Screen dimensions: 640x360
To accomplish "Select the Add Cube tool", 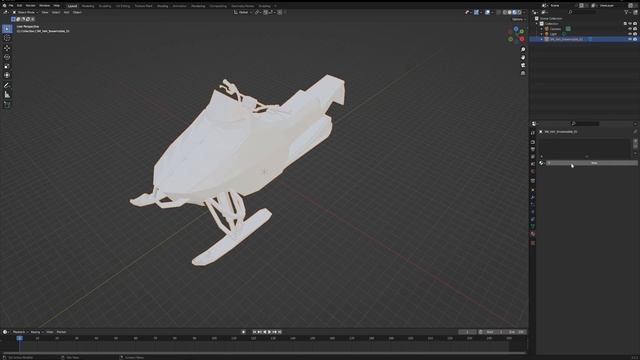I will tap(7, 105).
